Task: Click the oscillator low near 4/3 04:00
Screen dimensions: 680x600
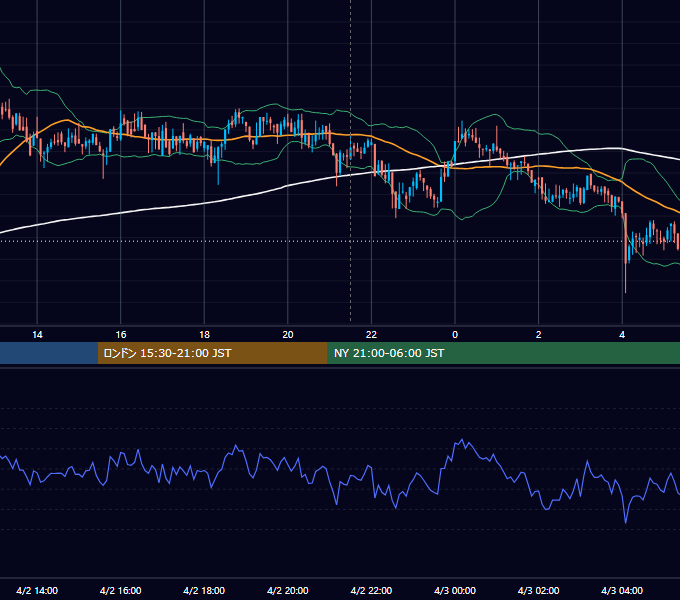Action: 625,522
